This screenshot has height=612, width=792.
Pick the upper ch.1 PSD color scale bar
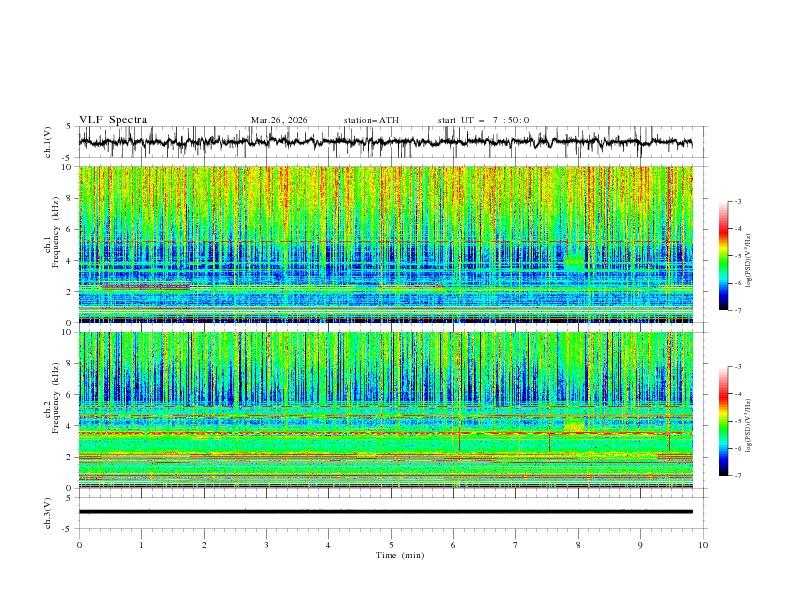point(724,256)
